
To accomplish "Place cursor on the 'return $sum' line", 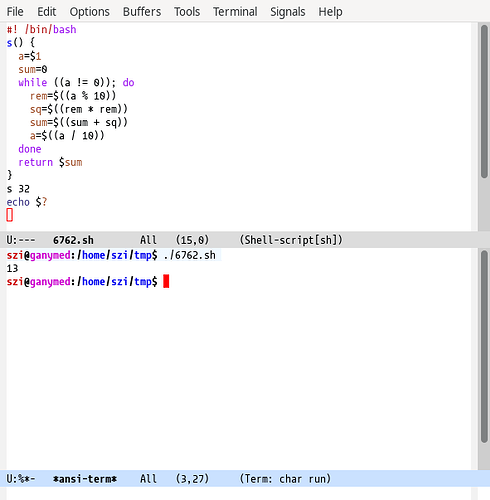I will click(x=50, y=162).
